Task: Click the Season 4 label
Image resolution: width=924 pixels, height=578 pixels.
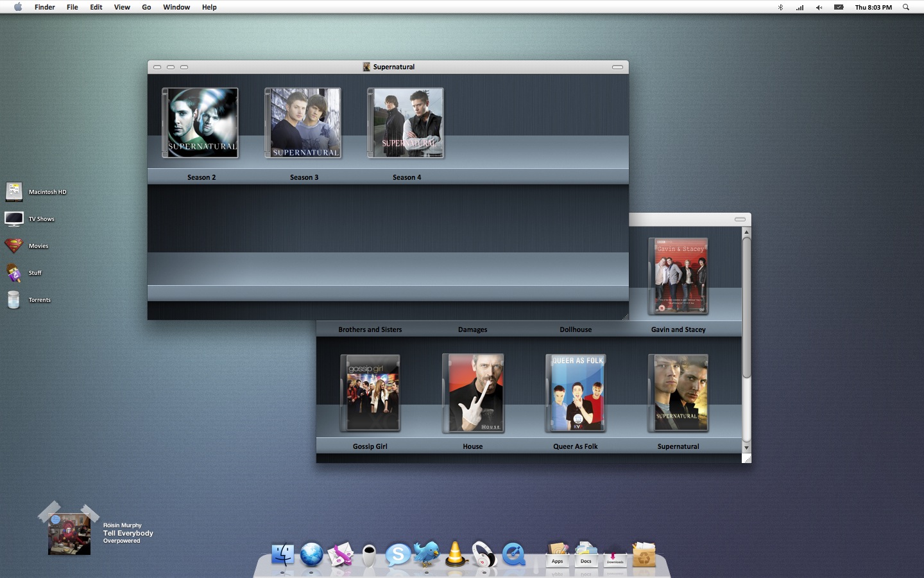Action: [407, 177]
